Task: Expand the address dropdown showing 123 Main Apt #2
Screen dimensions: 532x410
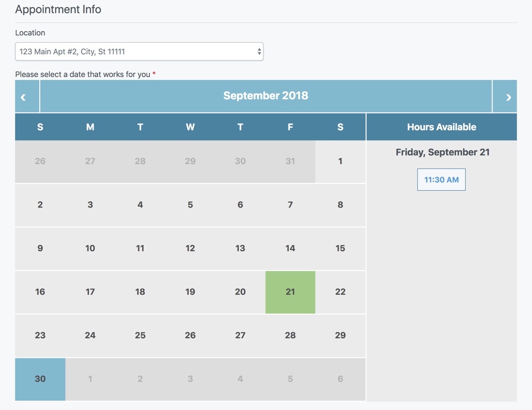Action: (139, 51)
